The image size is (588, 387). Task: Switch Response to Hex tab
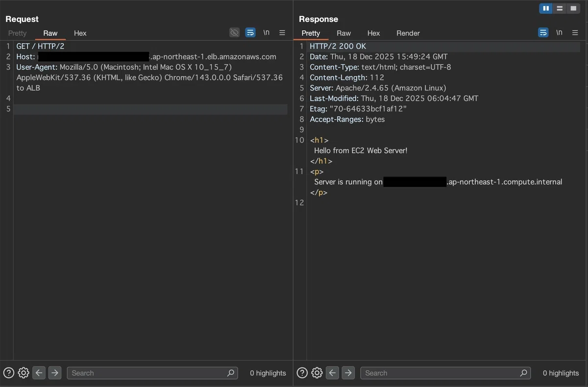373,33
